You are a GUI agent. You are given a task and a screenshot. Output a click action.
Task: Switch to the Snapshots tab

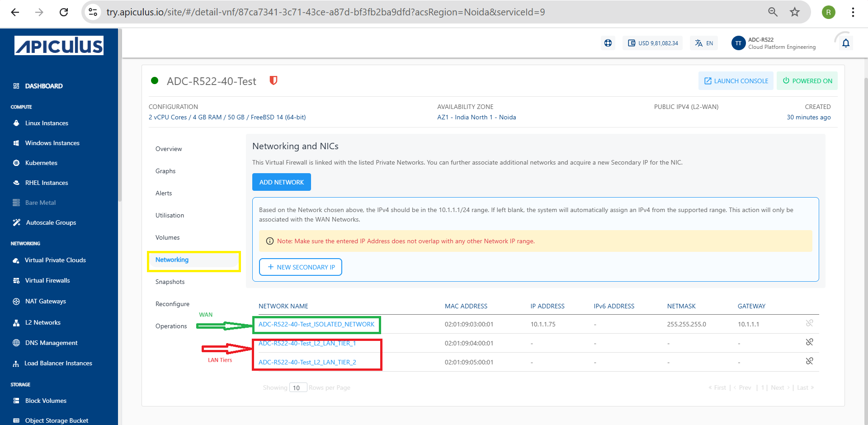coord(170,282)
